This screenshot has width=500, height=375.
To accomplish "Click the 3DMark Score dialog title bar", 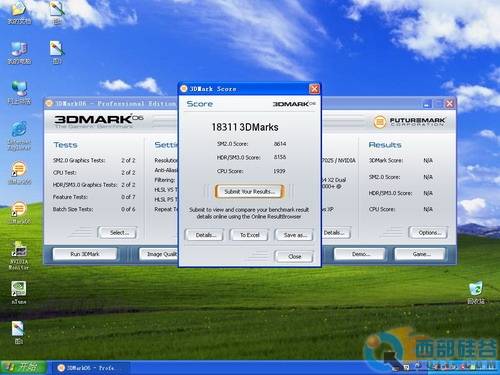I will click(249, 89).
